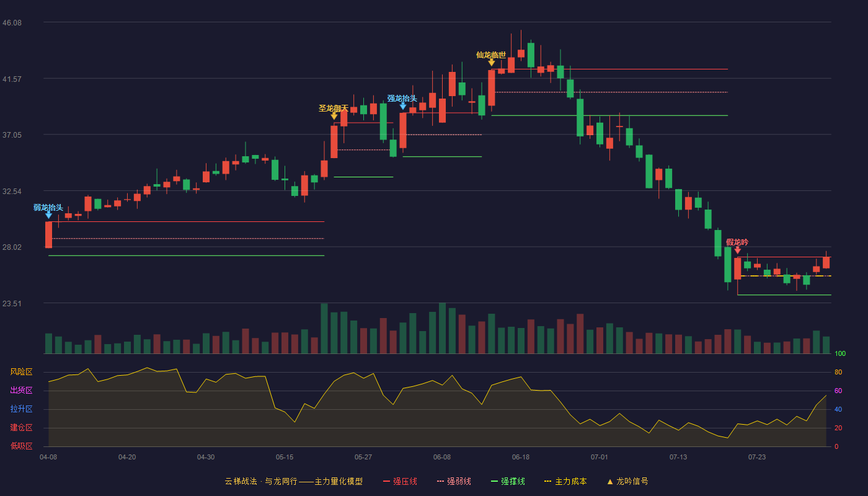Image resolution: width=868 pixels, height=496 pixels.
Task: Click the 05-27 date label
Action: (363, 457)
